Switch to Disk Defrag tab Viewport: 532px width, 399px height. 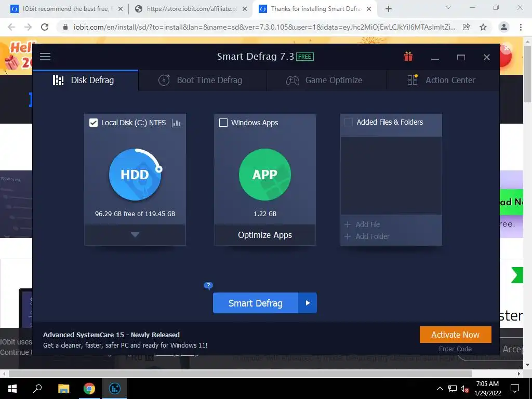point(86,81)
